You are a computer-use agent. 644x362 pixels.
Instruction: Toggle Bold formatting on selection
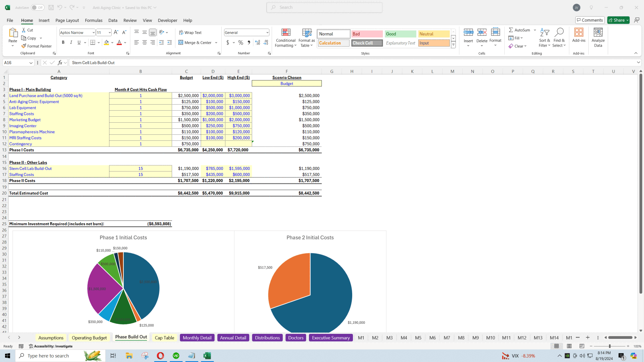click(63, 43)
